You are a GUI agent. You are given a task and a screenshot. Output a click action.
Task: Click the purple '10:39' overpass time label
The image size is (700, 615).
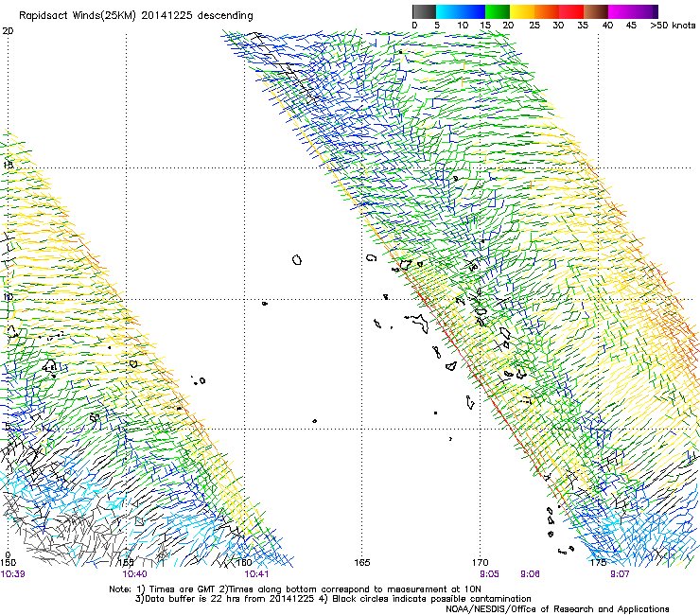tap(12, 573)
